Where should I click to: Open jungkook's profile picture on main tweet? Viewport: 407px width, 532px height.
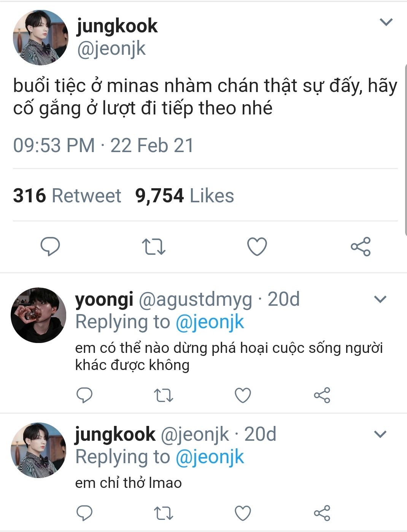(41, 38)
